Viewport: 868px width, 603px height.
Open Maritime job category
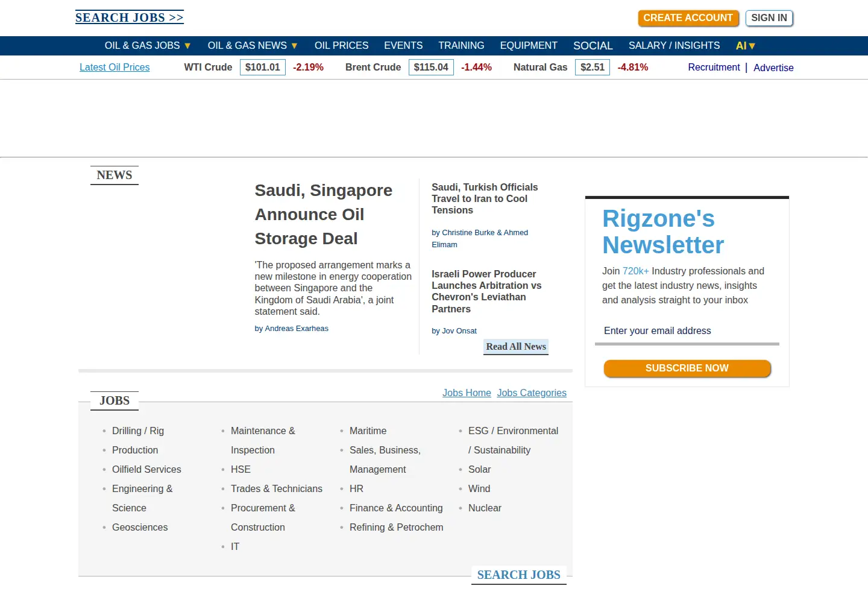click(368, 431)
